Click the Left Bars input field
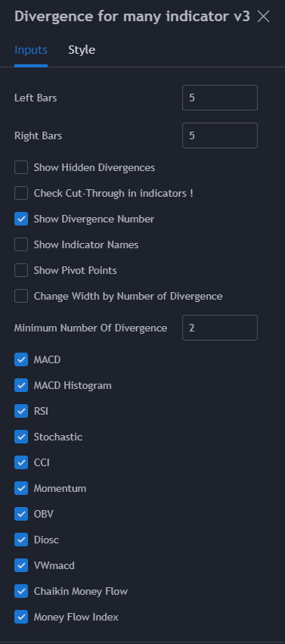The width and height of the screenshot is (285, 644). [220, 98]
